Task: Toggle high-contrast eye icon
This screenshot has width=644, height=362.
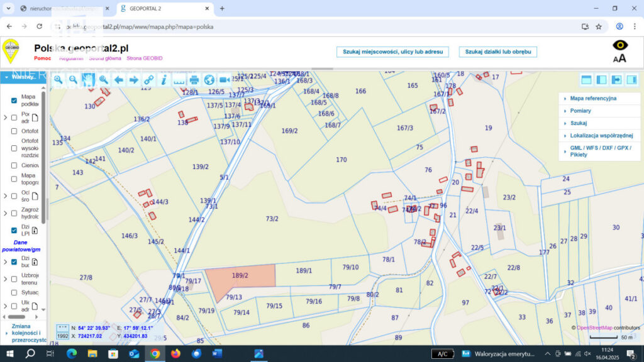Action: click(x=620, y=45)
